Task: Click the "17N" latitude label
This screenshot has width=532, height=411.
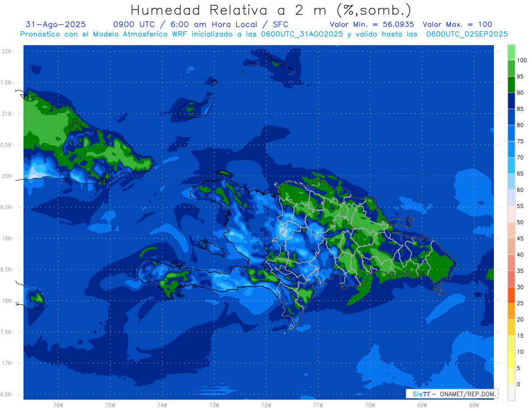Action: coord(7,363)
